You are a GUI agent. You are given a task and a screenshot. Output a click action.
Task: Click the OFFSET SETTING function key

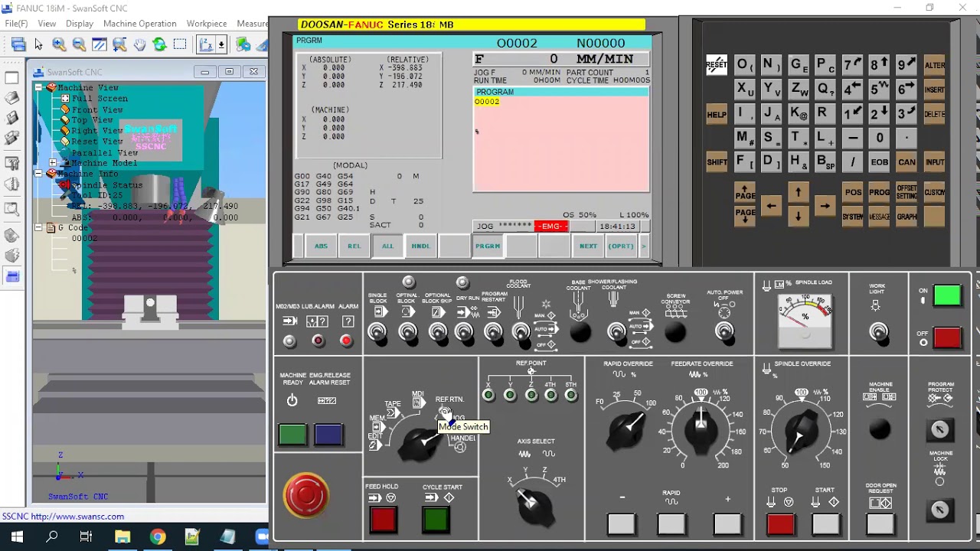coord(907,193)
